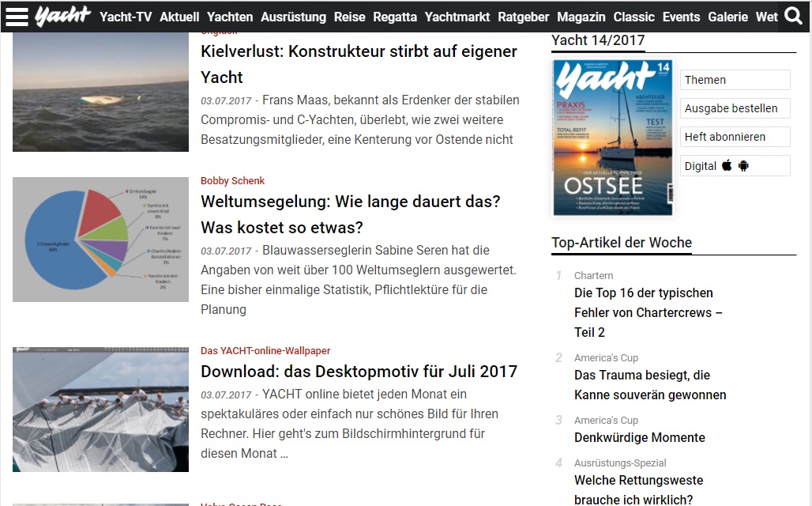
Task: Click Ausrüstungs-Spezial category label
Action: tap(620, 463)
